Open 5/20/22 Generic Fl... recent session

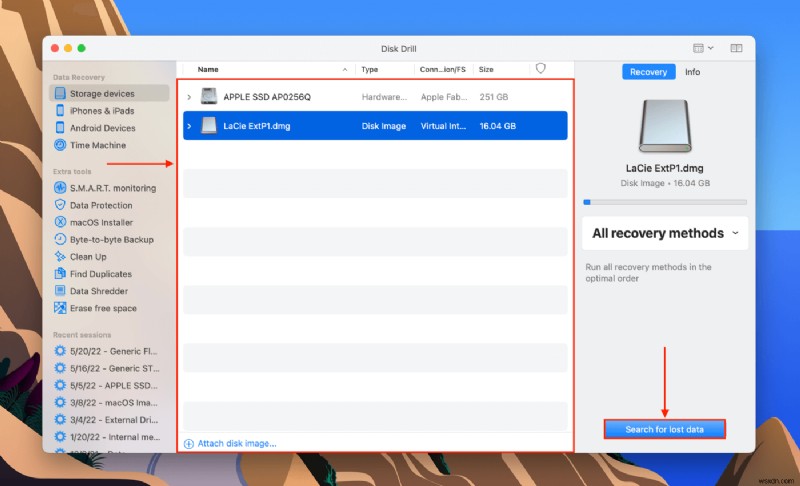point(113,351)
